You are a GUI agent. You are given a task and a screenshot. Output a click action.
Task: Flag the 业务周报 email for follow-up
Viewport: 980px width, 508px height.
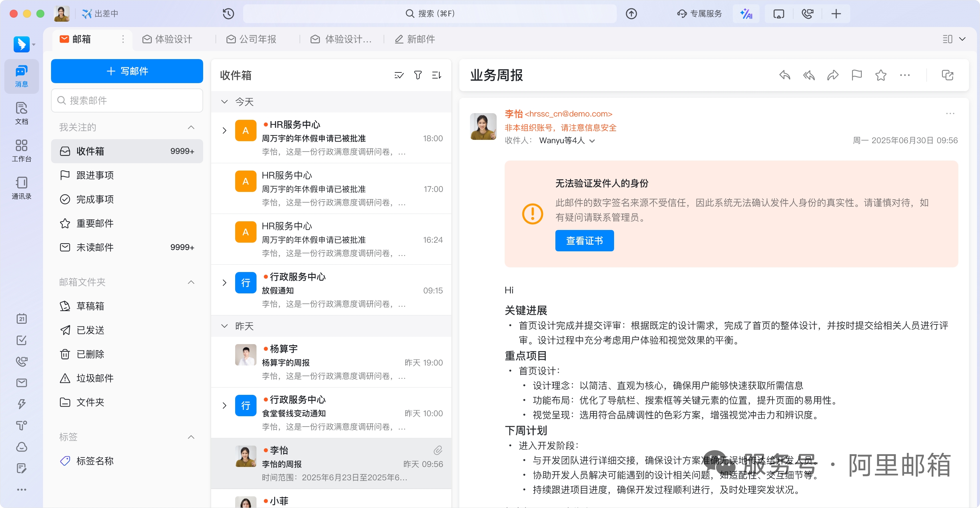857,75
